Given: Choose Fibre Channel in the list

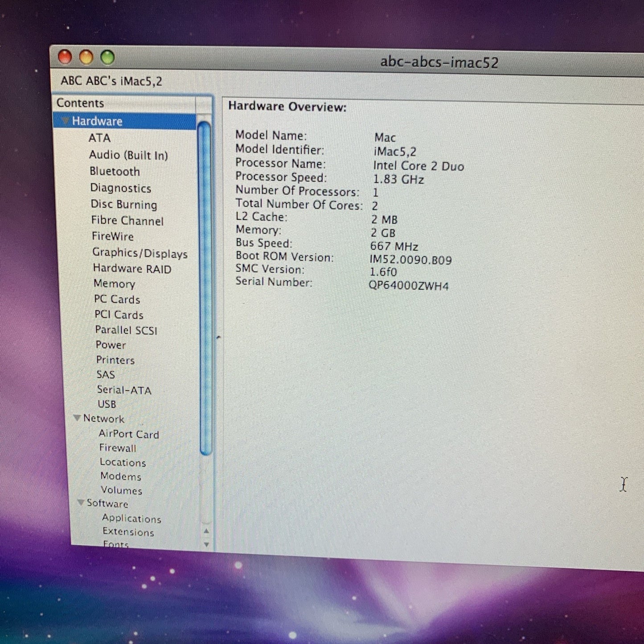Looking at the screenshot, I should pos(127,221).
